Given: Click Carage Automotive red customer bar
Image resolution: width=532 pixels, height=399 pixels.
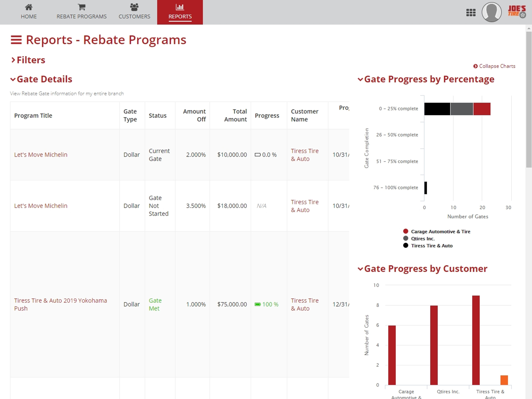Looking at the screenshot, I should [x=392, y=355].
